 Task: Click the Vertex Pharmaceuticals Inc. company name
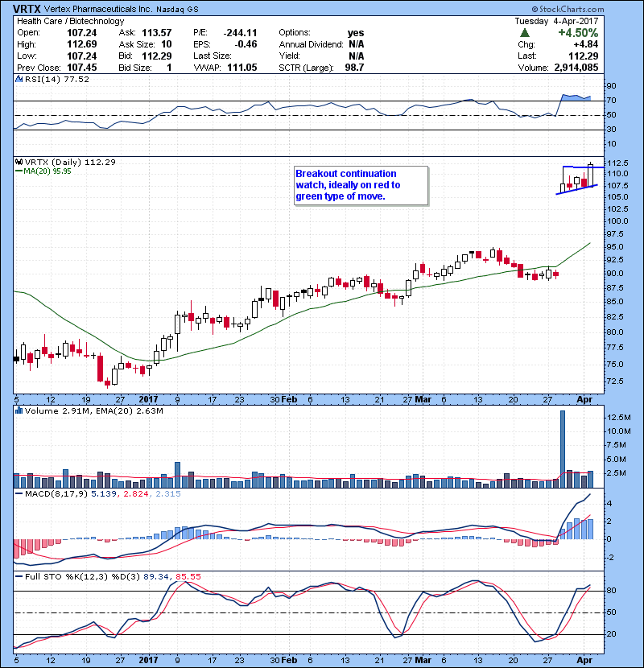pyautogui.click(x=97, y=9)
